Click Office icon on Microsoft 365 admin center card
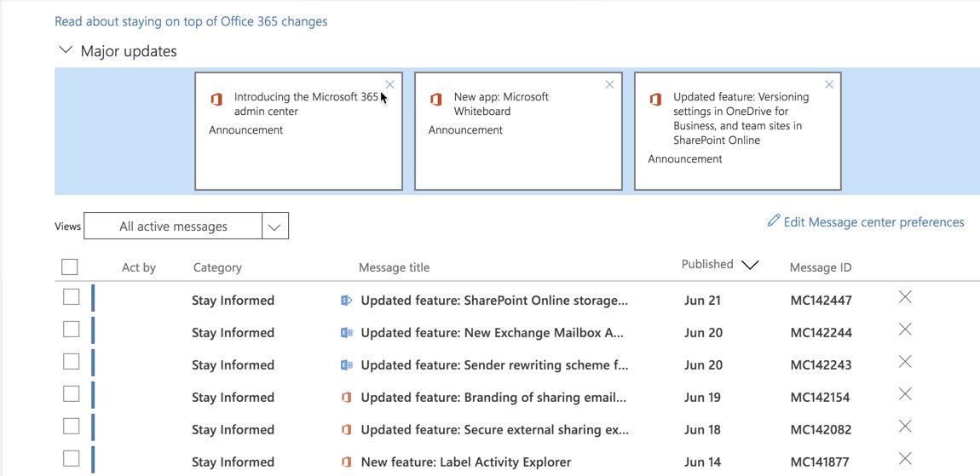The width and height of the screenshot is (980, 476). [x=216, y=100]
